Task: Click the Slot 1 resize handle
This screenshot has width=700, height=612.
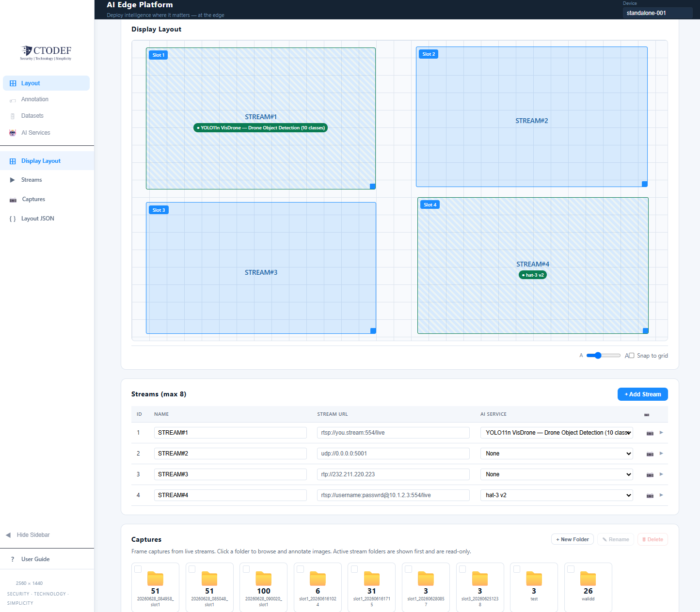Action: click(372, 186)
